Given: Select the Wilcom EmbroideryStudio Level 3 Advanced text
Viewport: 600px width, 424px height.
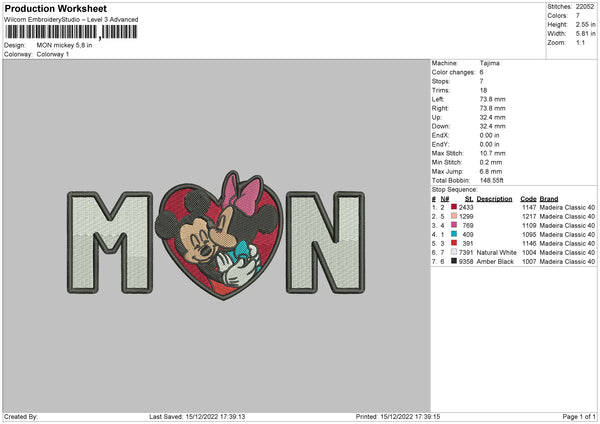Looking at the screenshot, I should (x=71, y=20).
